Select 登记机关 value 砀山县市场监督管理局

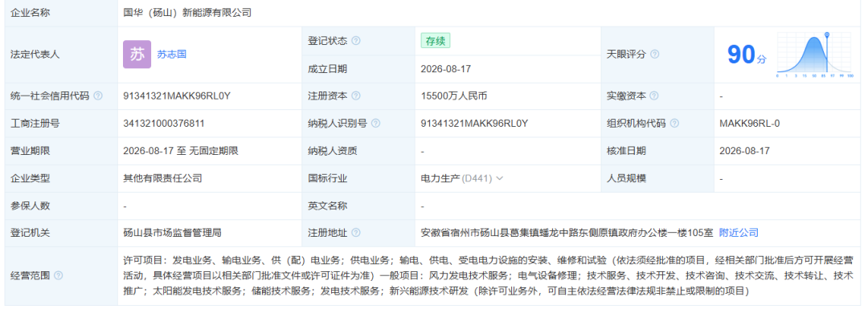173,233
